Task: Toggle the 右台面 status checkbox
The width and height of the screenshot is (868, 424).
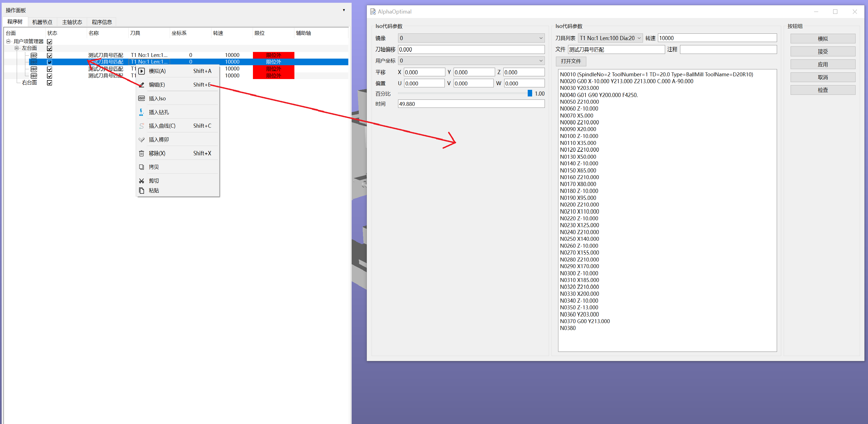Action: coord(49,83)
